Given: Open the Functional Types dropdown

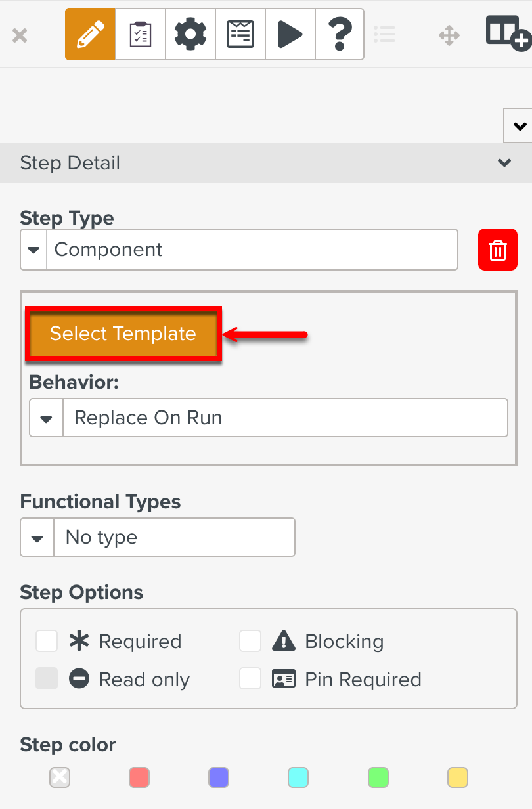Looking at the screenshot, I should click(37, 537).
